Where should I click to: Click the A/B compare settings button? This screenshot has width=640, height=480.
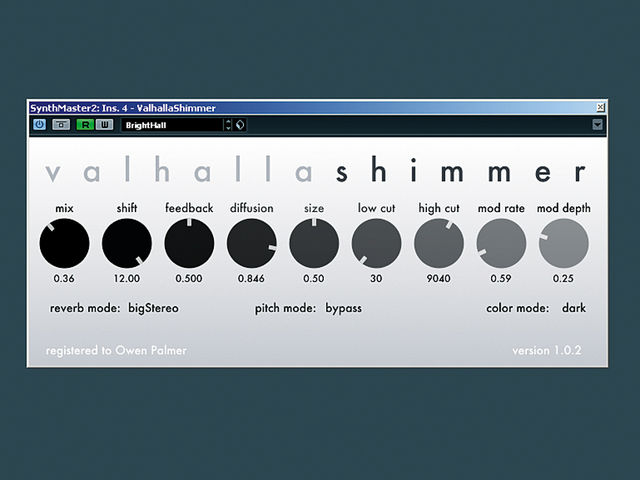click(x=61, y=124)
